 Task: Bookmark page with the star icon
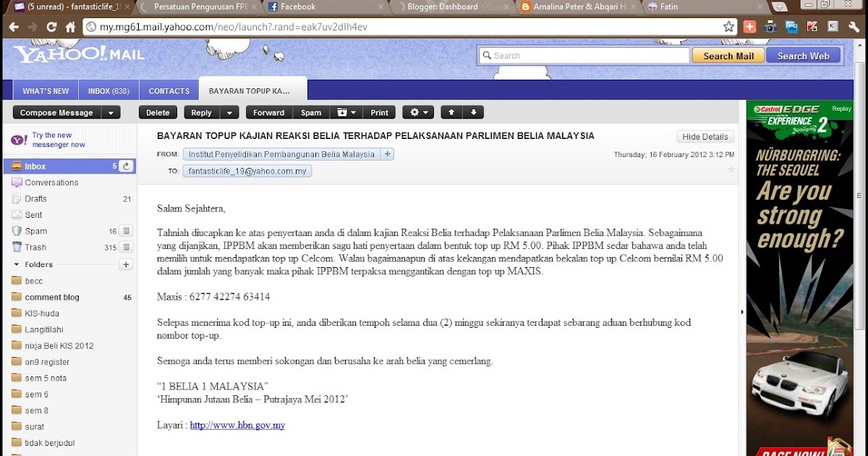728,27
